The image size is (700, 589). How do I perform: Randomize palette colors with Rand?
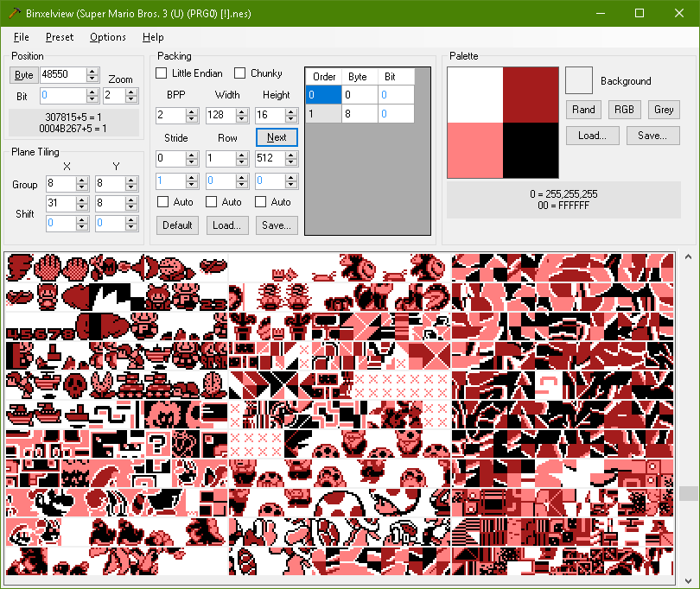pyautogui.click(x=583, y=110)
